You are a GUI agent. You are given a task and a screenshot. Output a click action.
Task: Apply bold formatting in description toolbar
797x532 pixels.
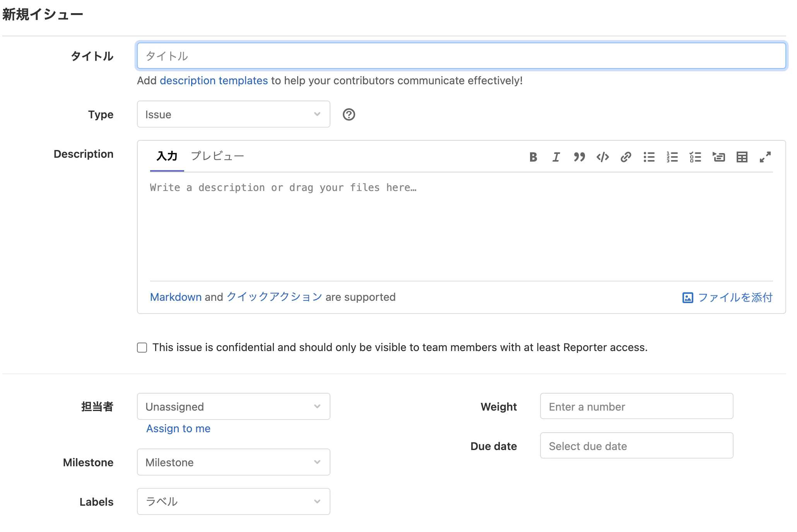pyautogui.click(x=533, y=157)
